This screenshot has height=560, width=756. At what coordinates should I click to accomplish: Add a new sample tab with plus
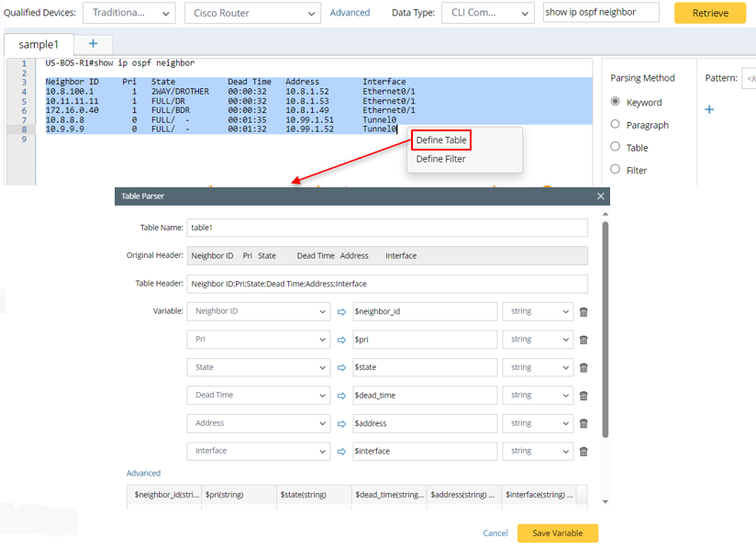93,44
